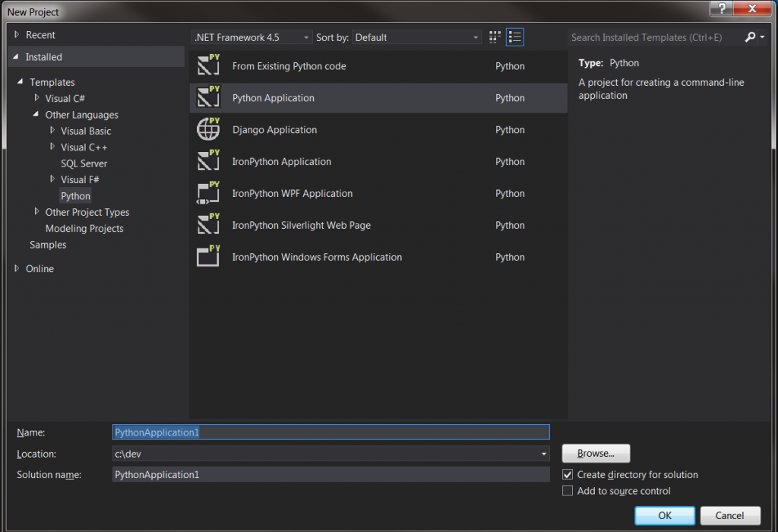Click the Cancel button
This screenshot has height=532, width=778.
coord(730,515)
